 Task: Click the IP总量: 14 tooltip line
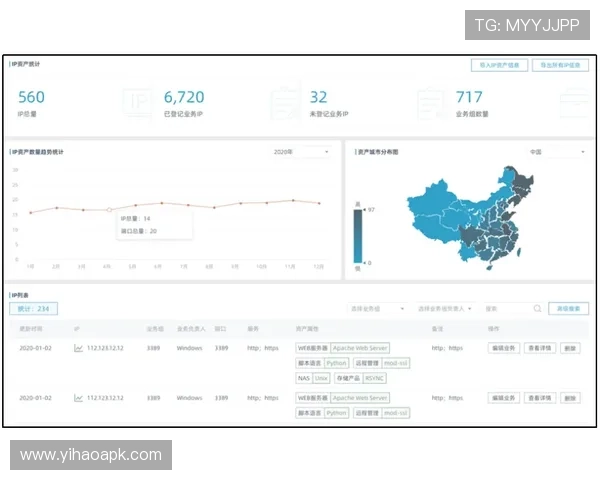pos(135,219)
